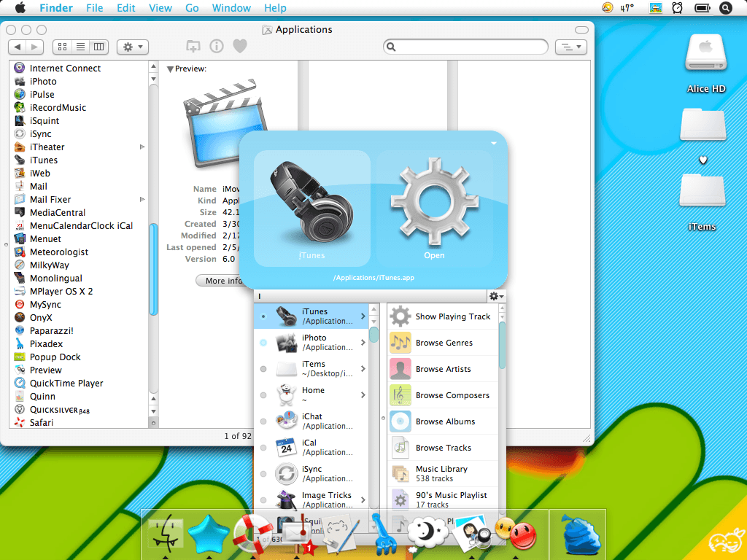Click the Open action gear in Quicksilver
The image size is (747, 560).
(435, 208)
